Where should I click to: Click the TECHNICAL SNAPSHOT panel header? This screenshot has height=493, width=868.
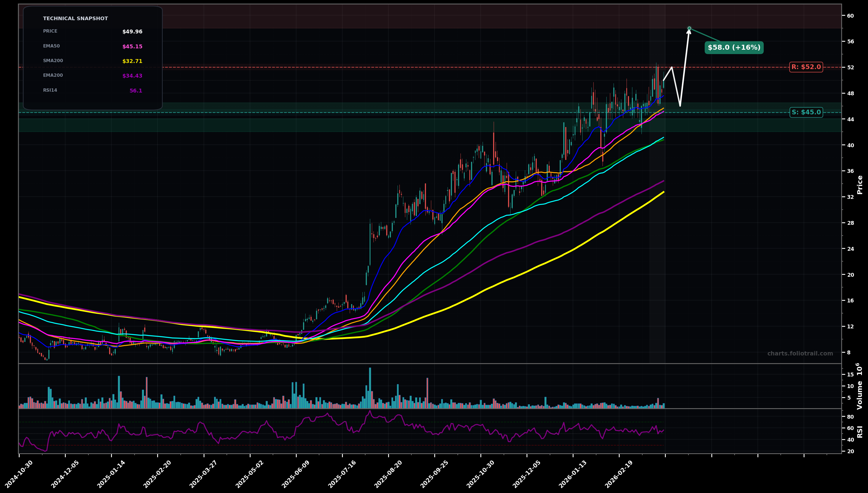click(x=75, y=18)
